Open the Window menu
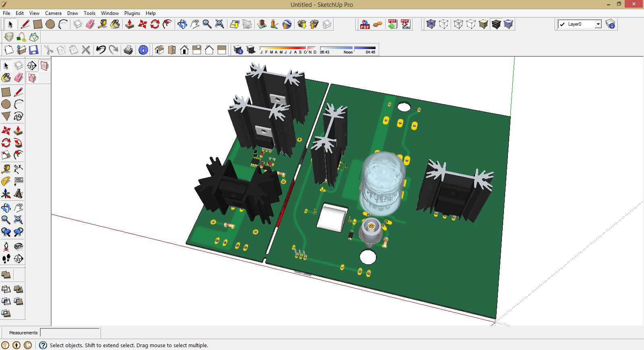The height and width of the screenshot is (350, 644). pos(110,13)
